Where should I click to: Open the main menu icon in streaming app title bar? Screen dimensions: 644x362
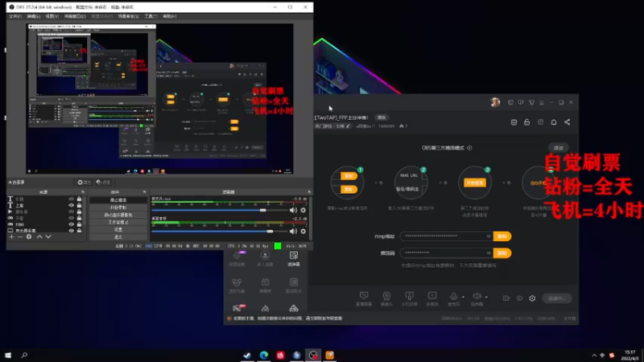click(x=541, y=103)
